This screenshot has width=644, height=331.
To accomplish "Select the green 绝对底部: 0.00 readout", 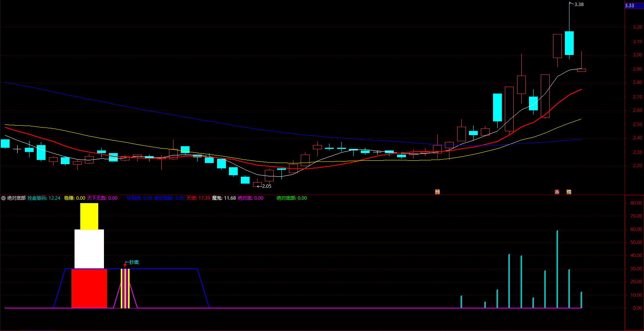I will pyautogui.click(x=292, y=198).
